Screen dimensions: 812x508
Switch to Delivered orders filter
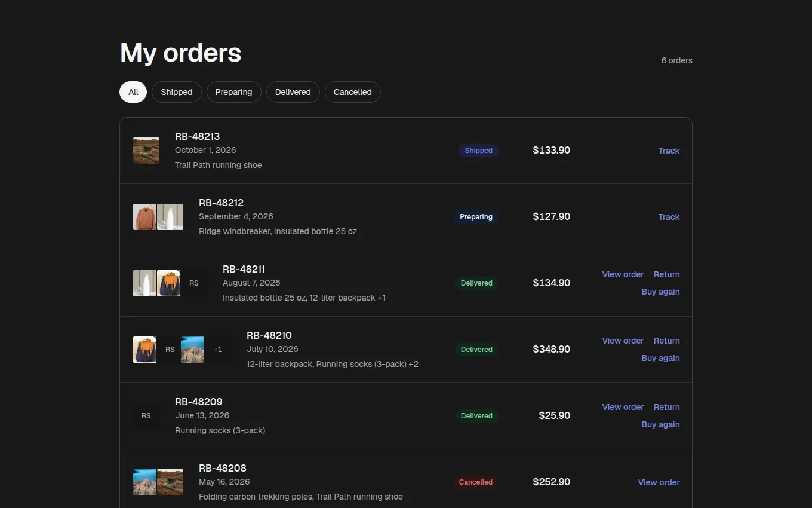tap(293, 92)
